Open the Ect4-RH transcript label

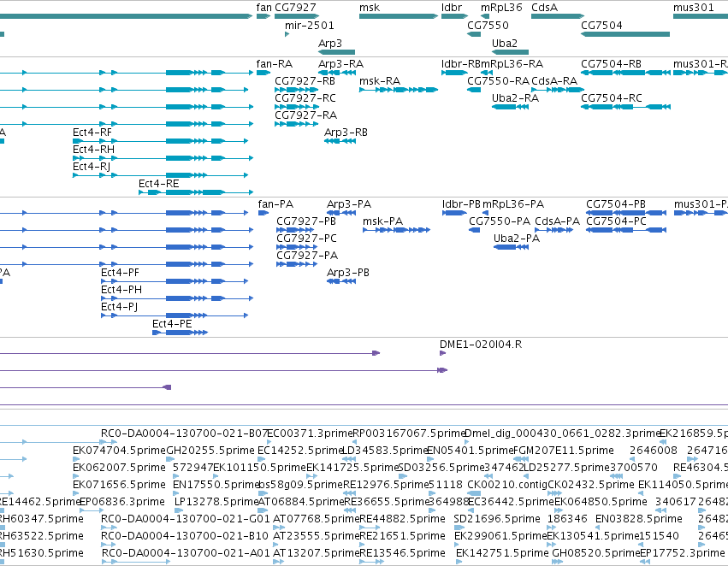click(94, 150)
